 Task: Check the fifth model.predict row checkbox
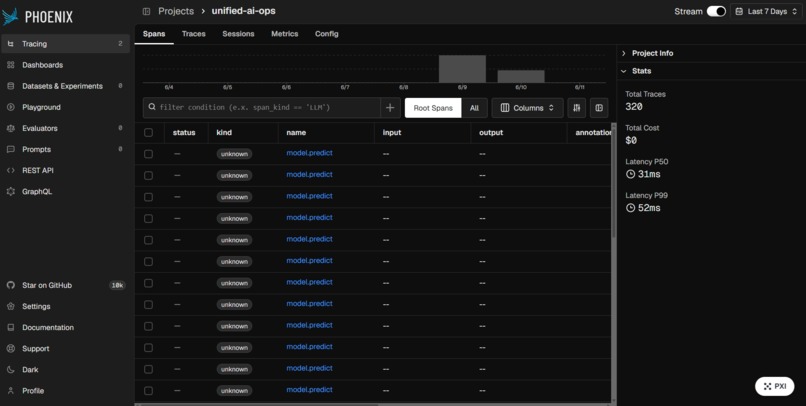point(149,241)
